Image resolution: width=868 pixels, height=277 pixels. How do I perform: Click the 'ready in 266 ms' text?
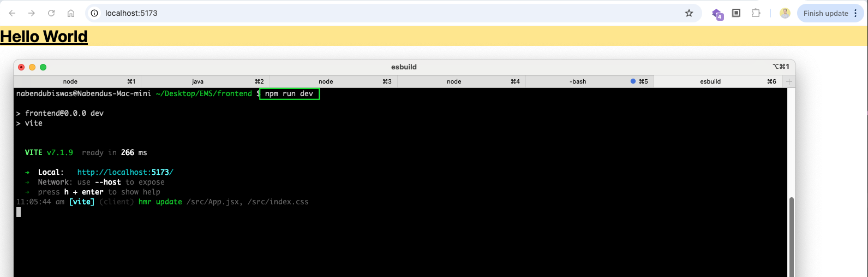[115, 152]
